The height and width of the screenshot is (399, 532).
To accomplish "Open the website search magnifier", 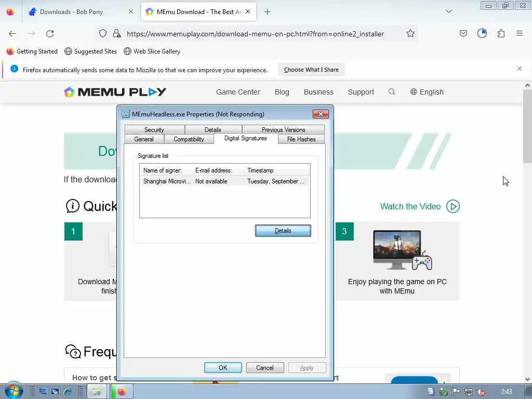I will [x=392, y=91].
